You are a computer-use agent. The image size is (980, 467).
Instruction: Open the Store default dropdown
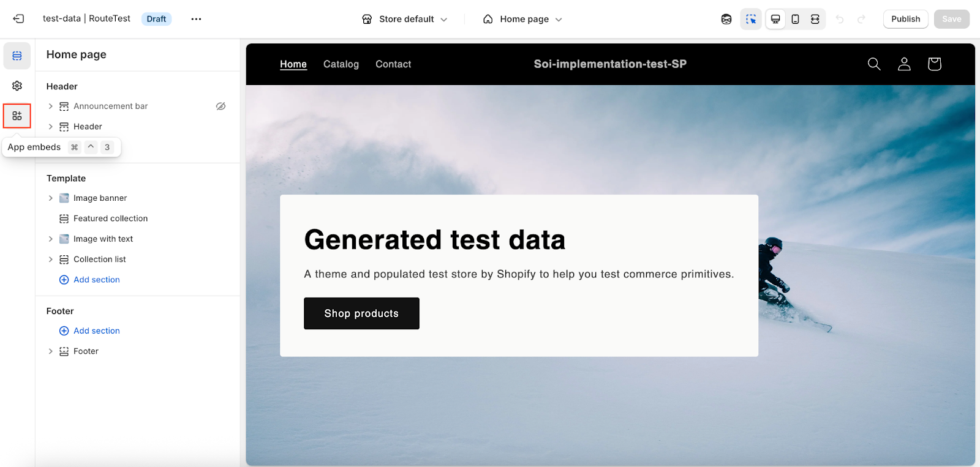pyautogui.click(x=405, y=19)
